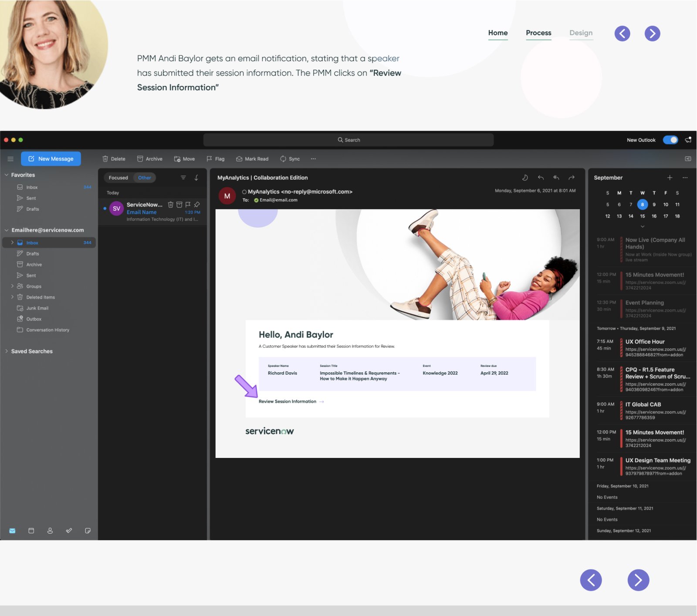Delete the message with toolbar Delete
The width and height of the screenshot is (697, 616).
pyautogui.click(x=114, y=159)
